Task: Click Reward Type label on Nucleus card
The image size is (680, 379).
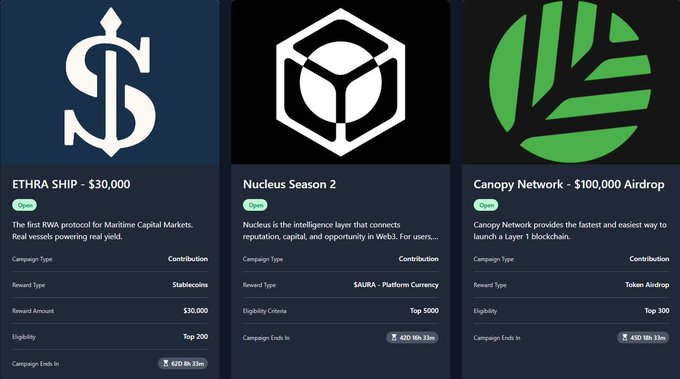Action: tap(259, 285)
